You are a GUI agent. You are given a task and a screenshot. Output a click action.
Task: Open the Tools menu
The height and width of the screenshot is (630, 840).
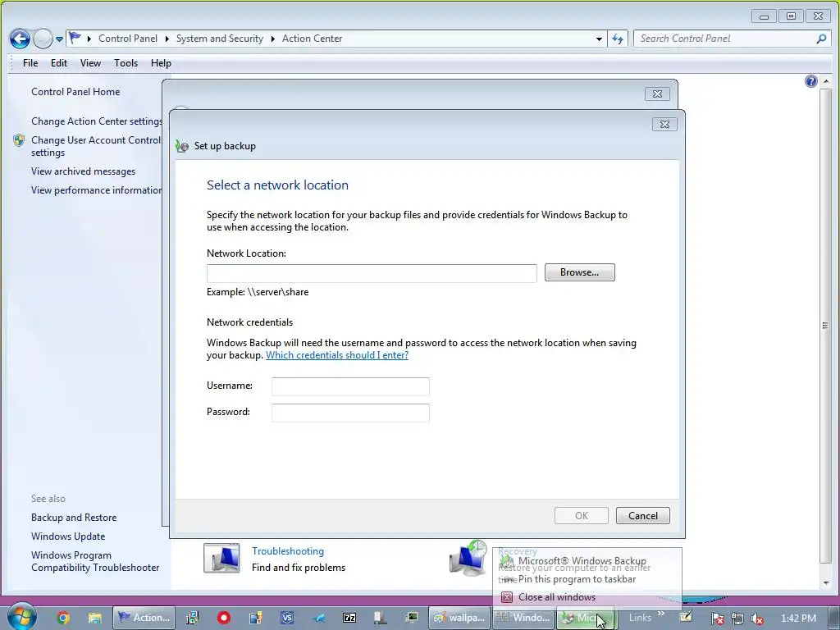[126, 63]
